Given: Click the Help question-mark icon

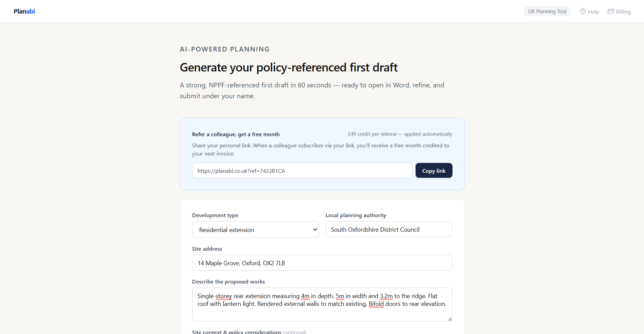Looking at the screenshot, I should (x=583, y=11).
